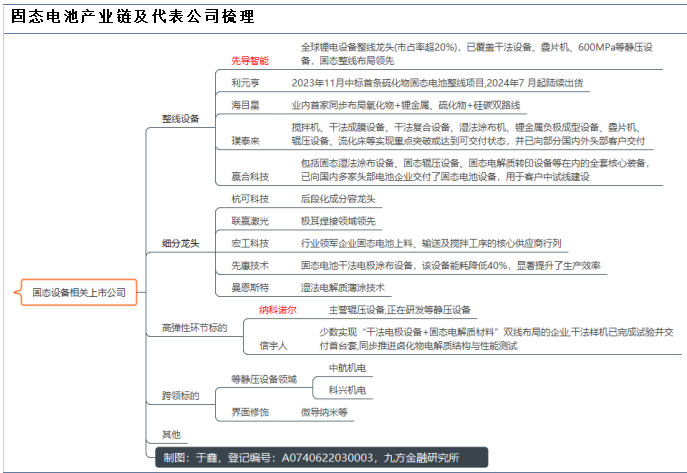Click the 赢合科技 description starting 包括固态湿法涂布设备

point(475,170)
